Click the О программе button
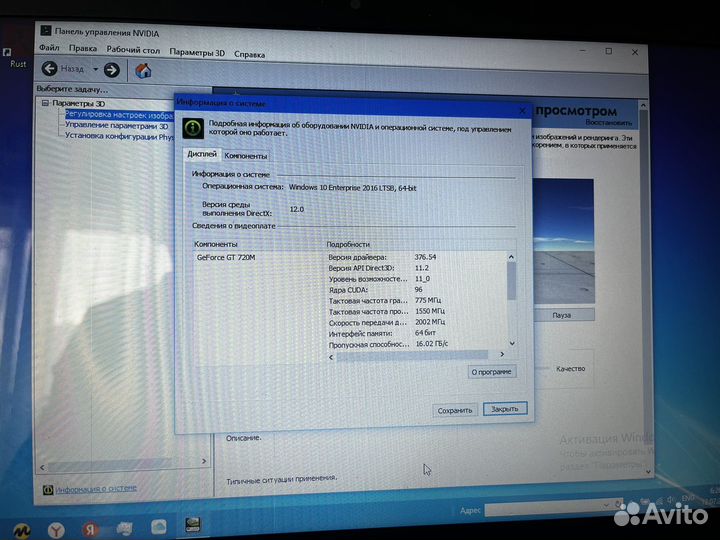Viewport: 720px width, 540px height. [492, 371]
